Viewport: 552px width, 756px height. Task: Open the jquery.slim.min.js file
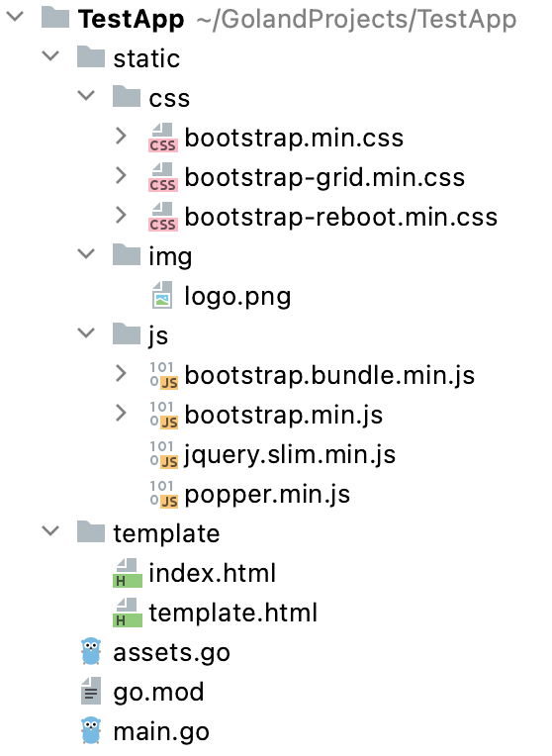pyautogui.click(x=290, y=455)
